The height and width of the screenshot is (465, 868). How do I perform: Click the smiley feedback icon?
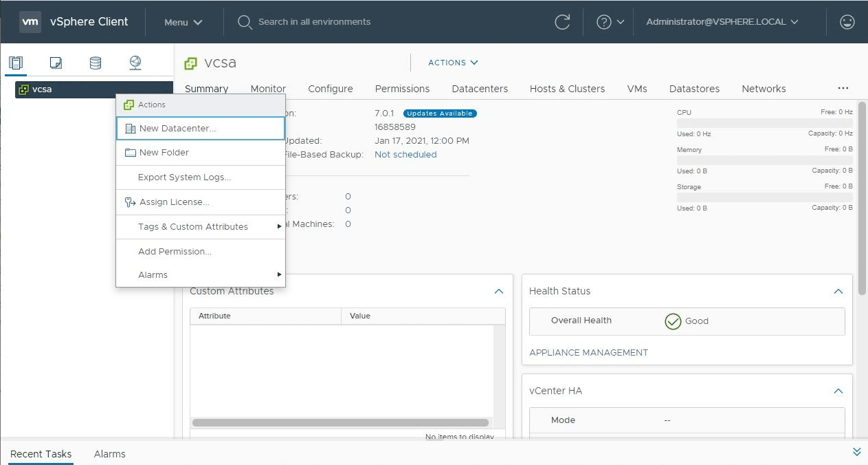coord(847,22)
